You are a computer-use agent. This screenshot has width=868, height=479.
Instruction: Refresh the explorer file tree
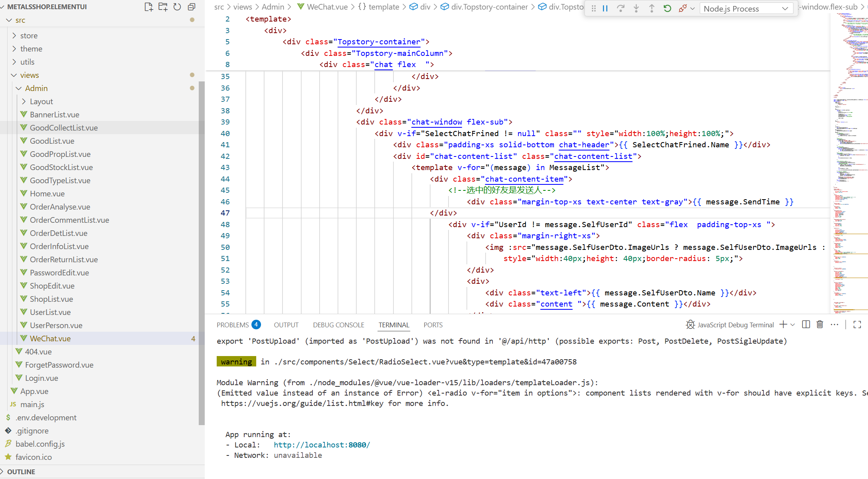[177, 7]
